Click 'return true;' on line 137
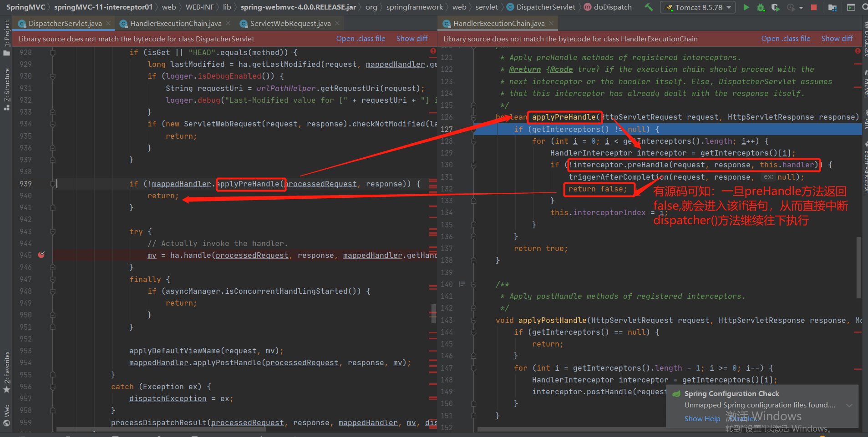Viewport: 868px width, 437px height. click(541, 248)
